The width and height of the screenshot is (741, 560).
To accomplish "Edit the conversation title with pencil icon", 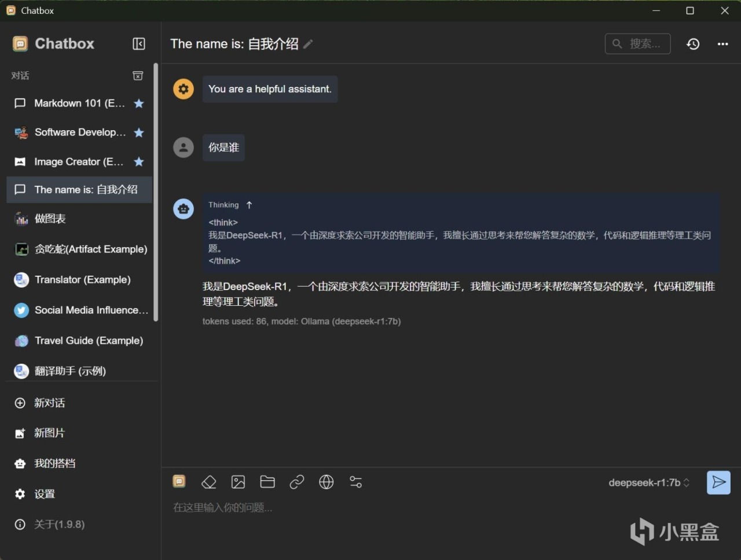I will coord(309,44).
